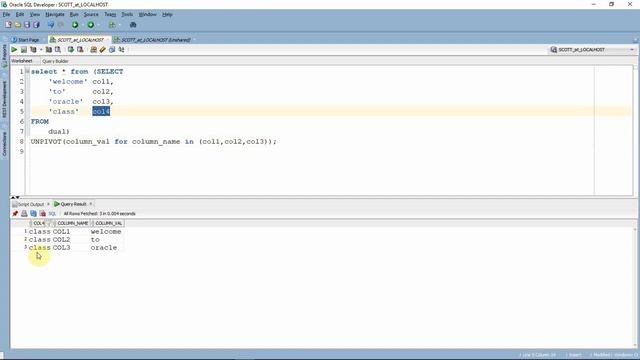Select the 'welcome' cell in results
Viewport: 640px width, 360px height.
point(106,231)
